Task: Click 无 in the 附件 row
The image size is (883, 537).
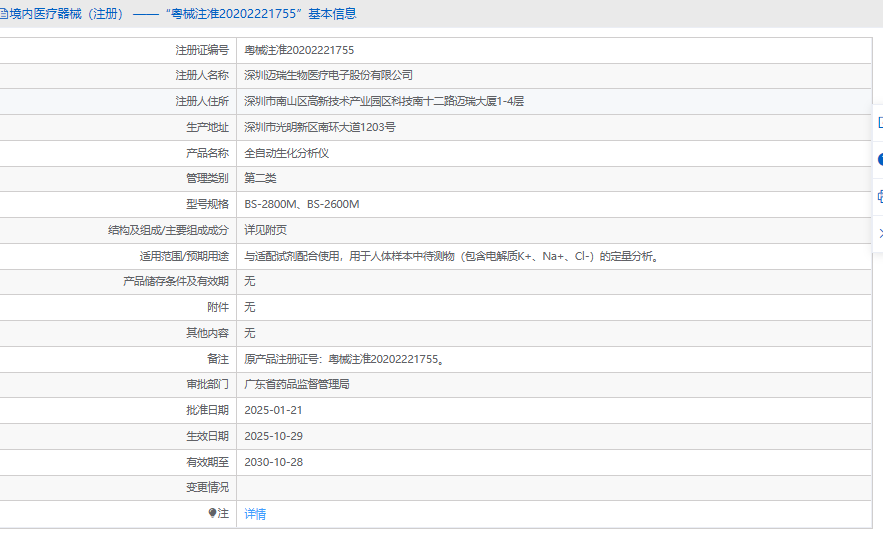Action: click(x=249, y=307)
